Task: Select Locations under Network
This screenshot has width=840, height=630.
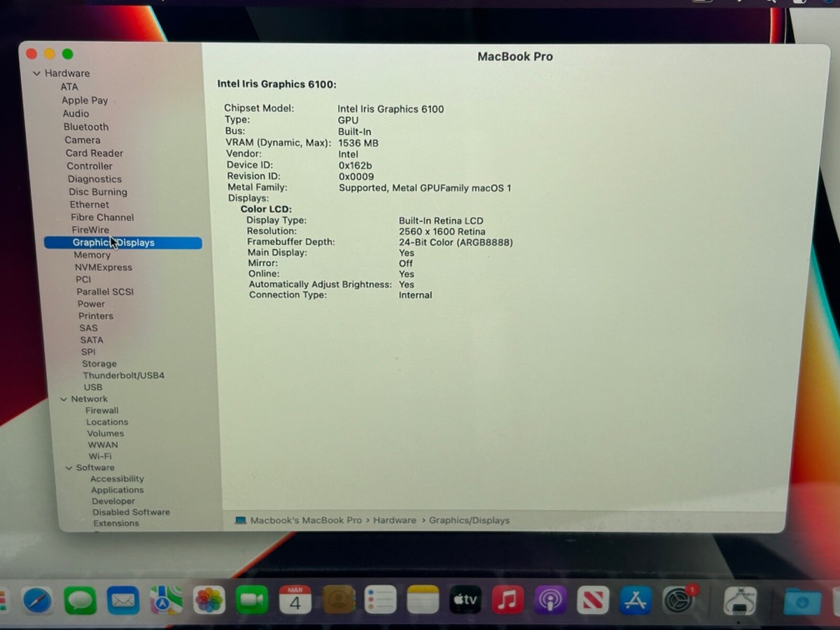Action: point(107,422)
